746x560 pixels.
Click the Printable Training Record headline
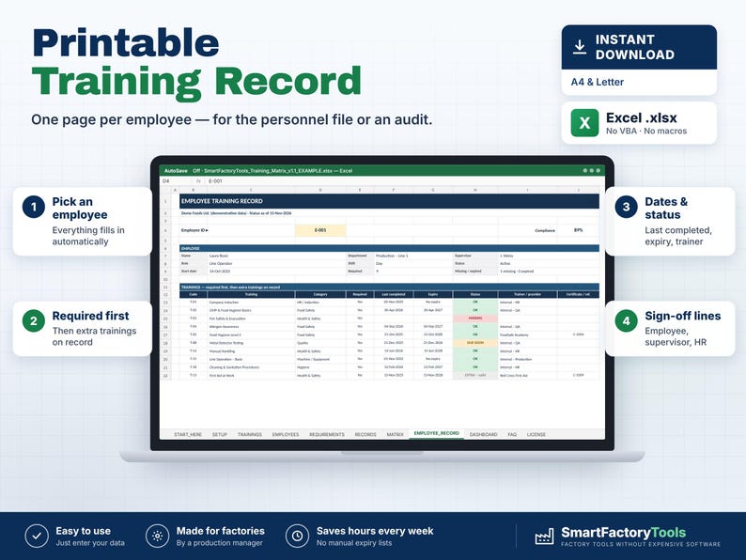[197, 63]
